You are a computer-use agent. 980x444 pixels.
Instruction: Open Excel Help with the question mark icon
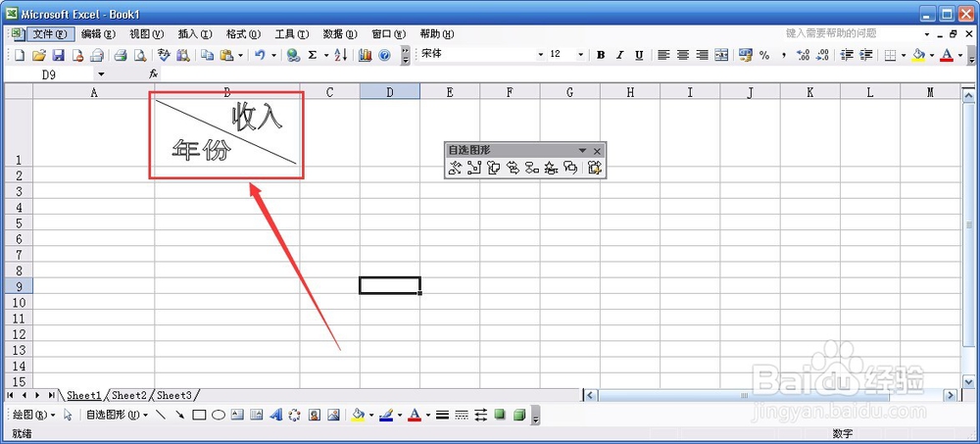[384, 55]
